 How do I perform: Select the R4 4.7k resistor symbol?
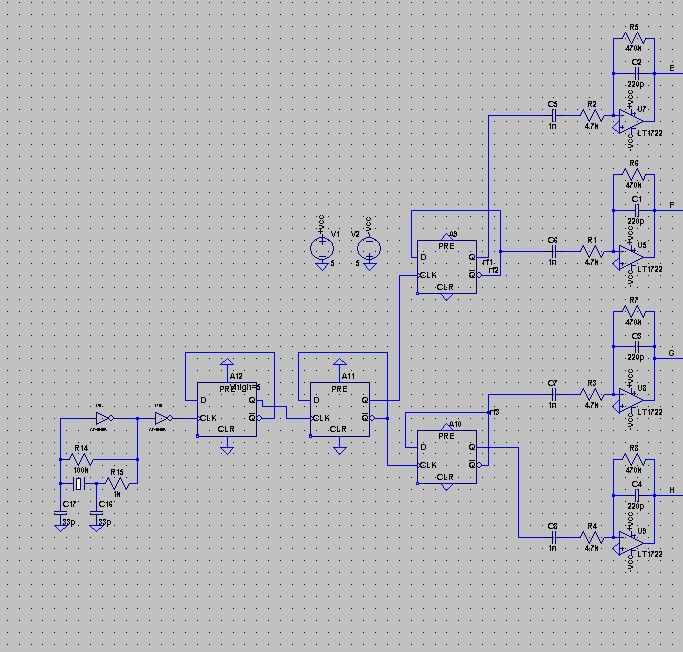[592, 537]
